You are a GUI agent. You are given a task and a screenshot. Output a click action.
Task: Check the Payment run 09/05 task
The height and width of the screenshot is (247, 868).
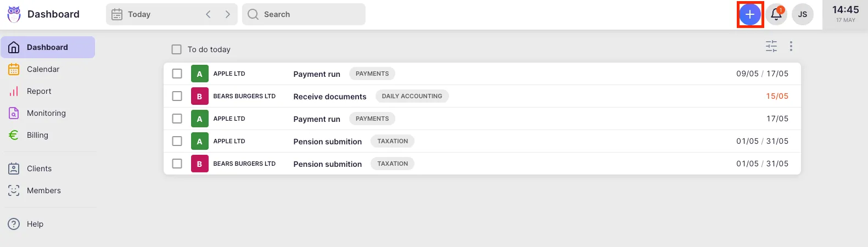tap(177, 74)
